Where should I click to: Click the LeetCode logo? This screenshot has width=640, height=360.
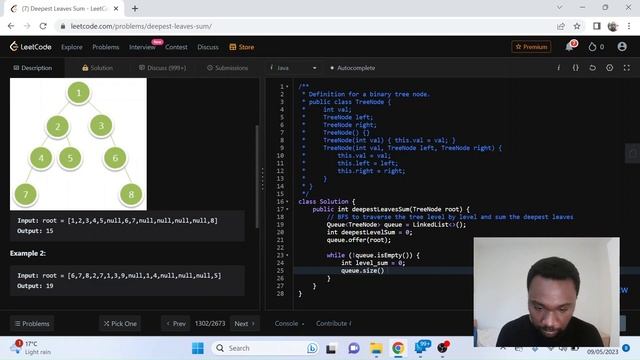[31, 47]
